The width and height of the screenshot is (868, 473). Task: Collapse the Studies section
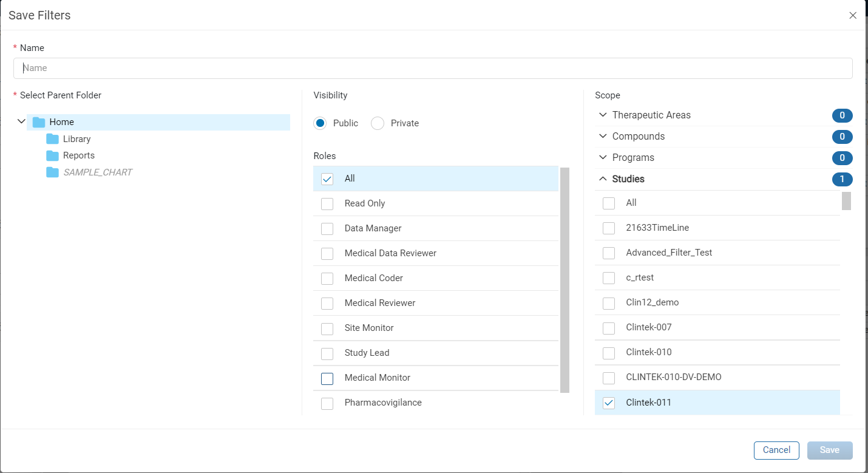coord(603,179)
